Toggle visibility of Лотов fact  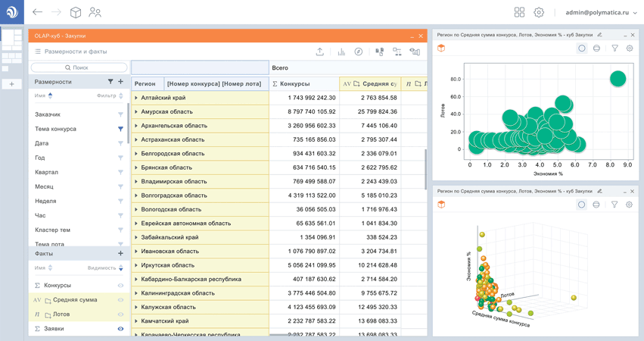(120, 314)
